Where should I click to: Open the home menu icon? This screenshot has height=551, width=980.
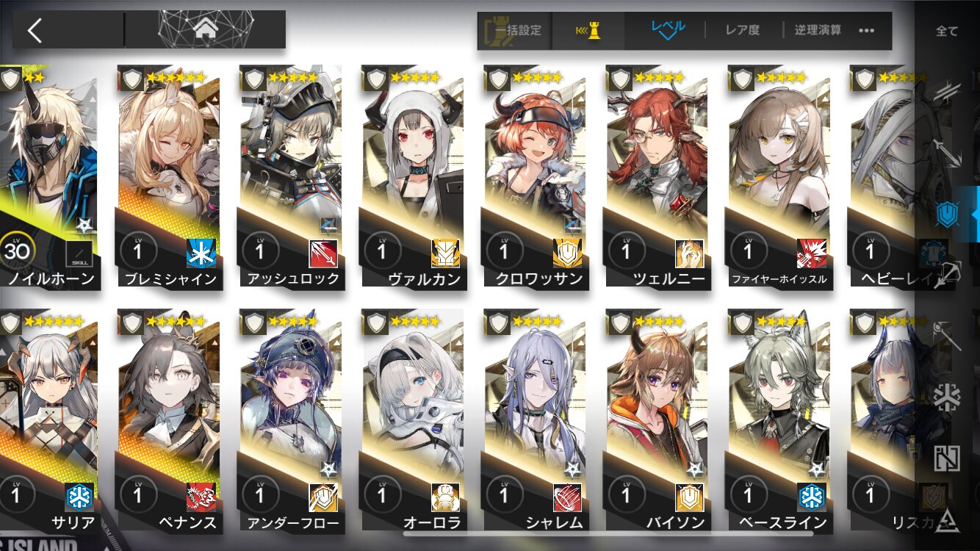coord(206,30)
